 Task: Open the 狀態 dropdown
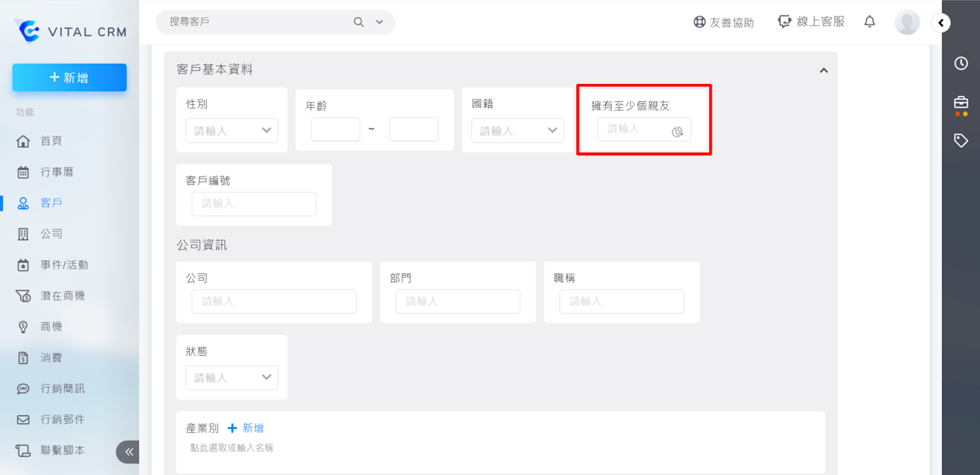click(232, 378)
